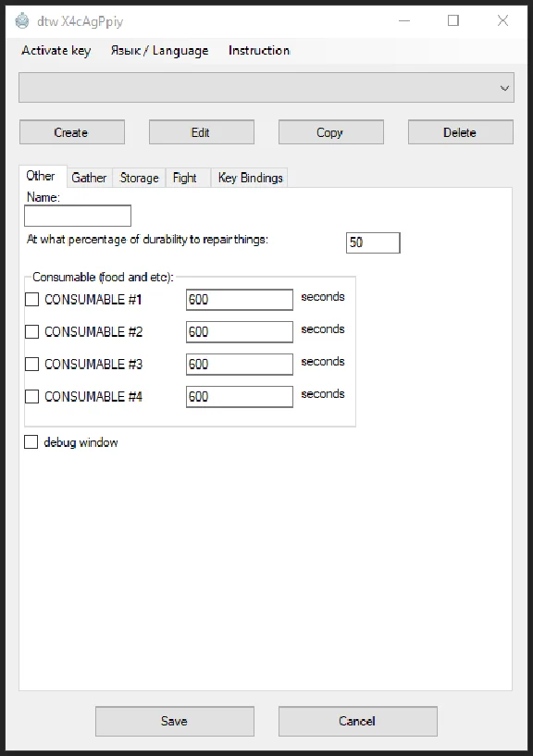This screenshot has width=533, height=756.
Task: Open the Instruction menu
Action: [x=259, y=51]
